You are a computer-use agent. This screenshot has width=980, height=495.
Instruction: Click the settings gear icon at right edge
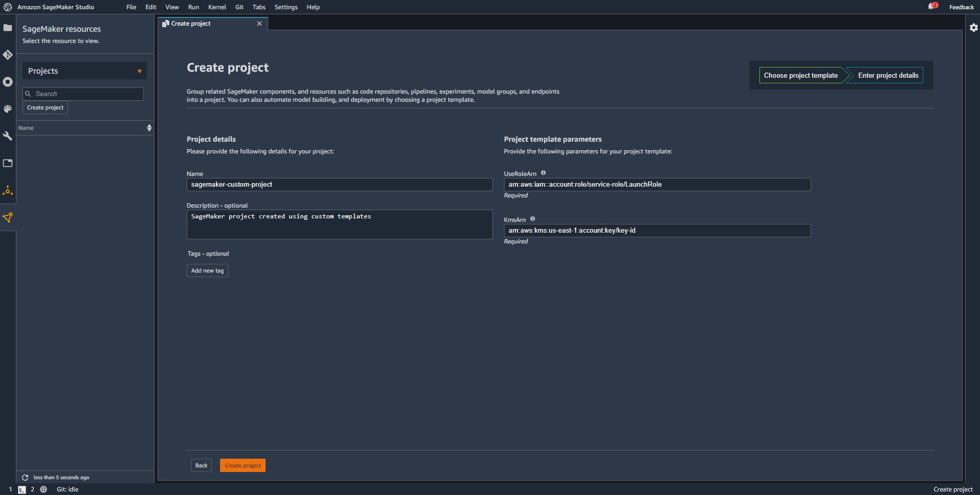(973, 28)
